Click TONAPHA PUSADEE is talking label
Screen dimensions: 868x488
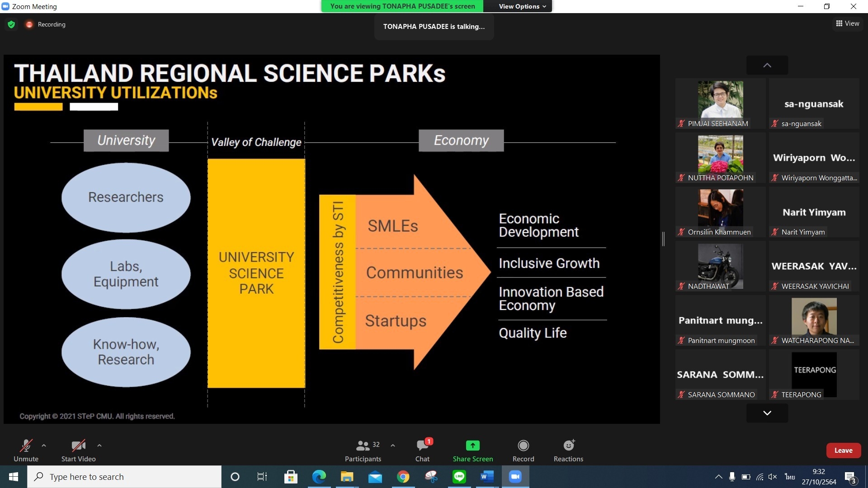click(x=434, y=27)
